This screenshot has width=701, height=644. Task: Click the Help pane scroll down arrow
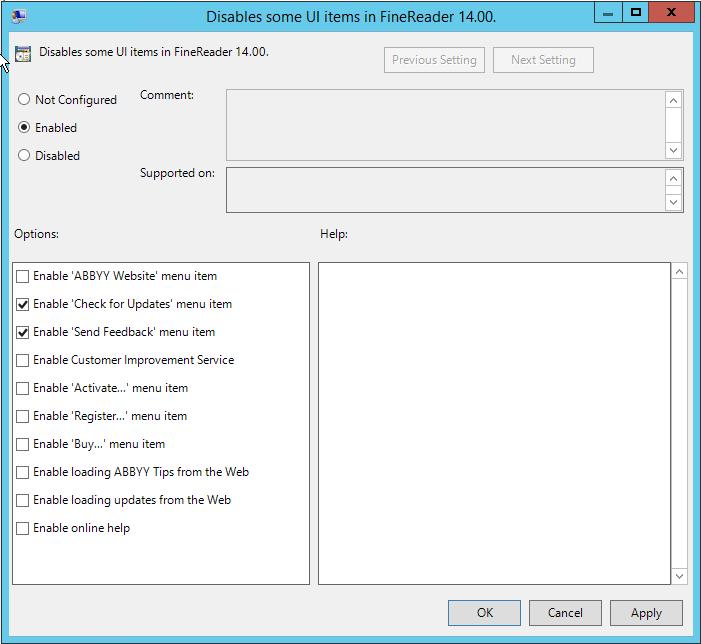click(x=680, y=576)
